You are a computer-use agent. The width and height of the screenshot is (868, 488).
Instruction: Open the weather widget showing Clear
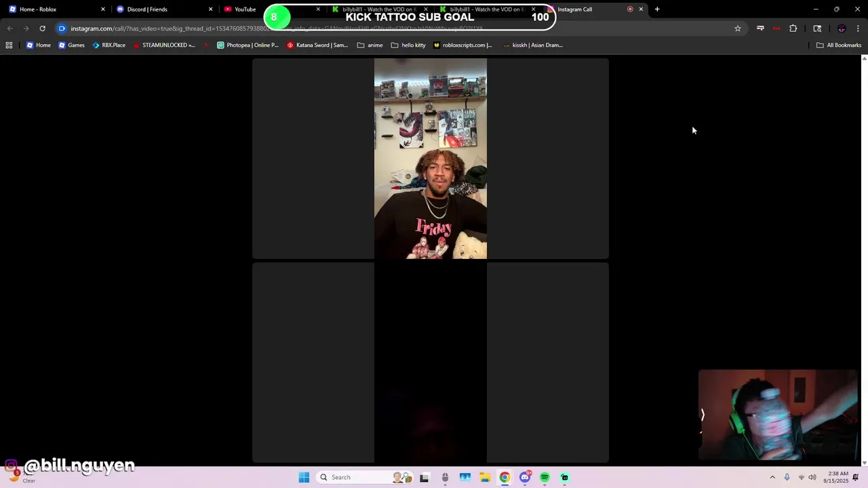[x=20, y=476]
